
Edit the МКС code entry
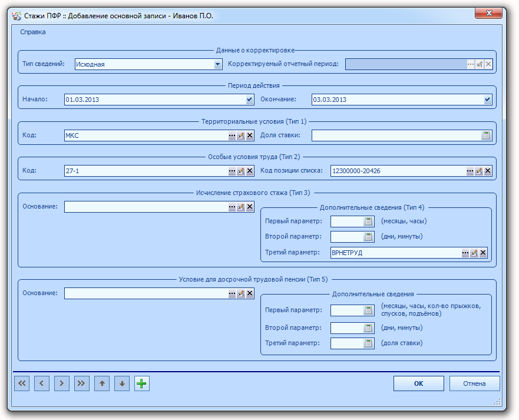pos(240,135)
